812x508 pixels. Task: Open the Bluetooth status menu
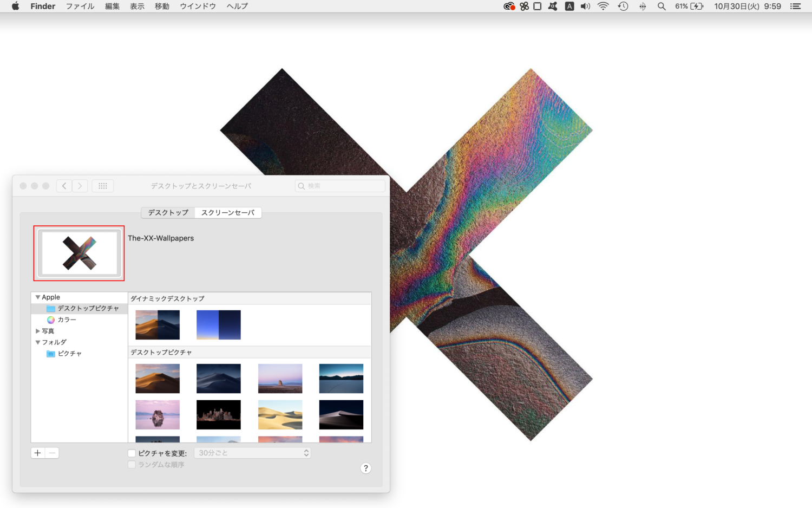(x=643, y=6)
